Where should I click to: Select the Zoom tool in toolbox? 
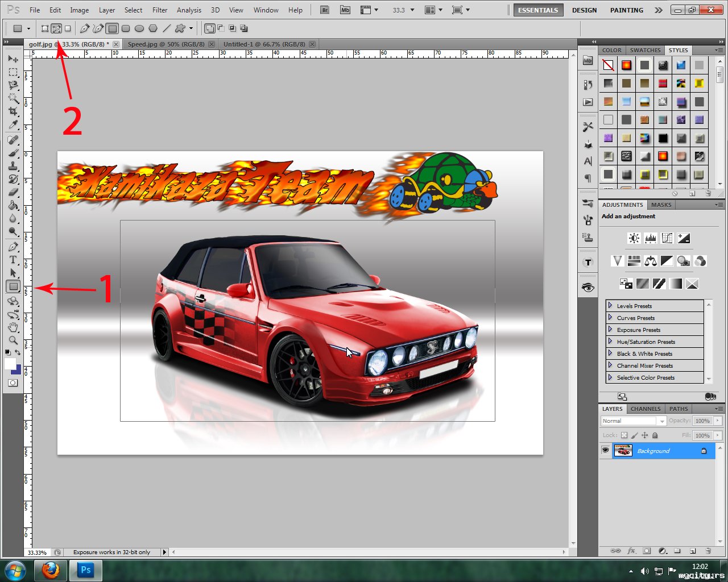tap(13, 340)
